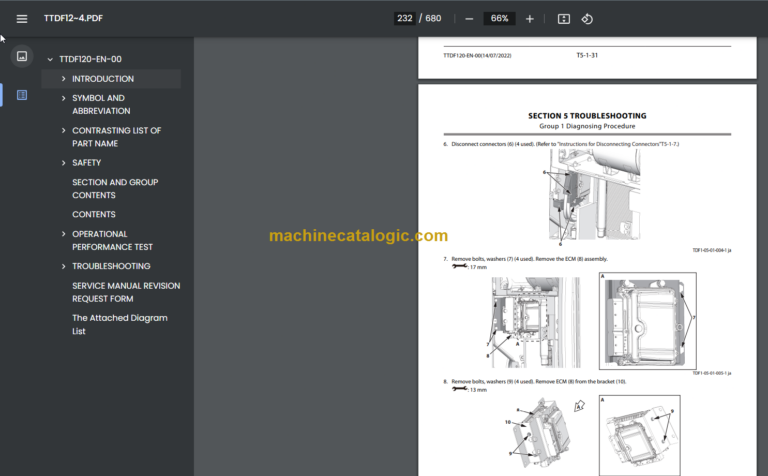
Task: Go to SECTION AND GROUP CONTENTS
Action: click(114, 189)
